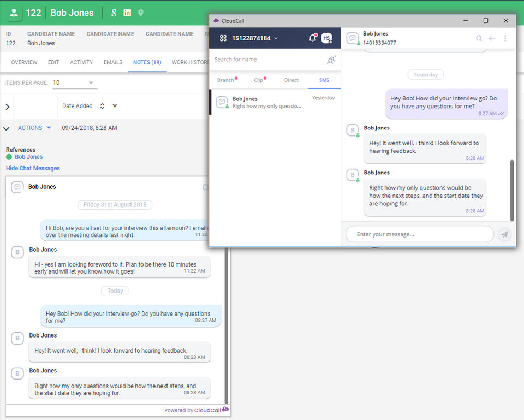The image size is (524, 420).
Task: Click the HS user avatar in CloudCall
Action: (x=326, y=38)
